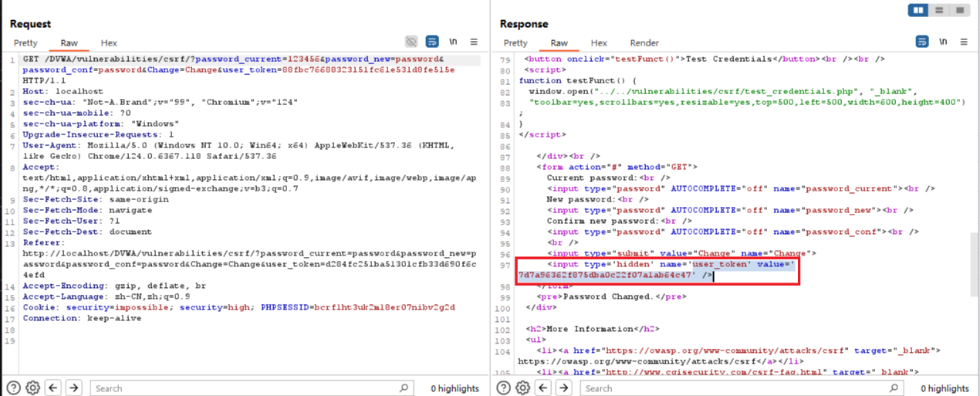The image size is (980, 396).
Task: Click the "Upgrade-Insecure-Requests: 1" header line
Action: [x=98, y=134]
